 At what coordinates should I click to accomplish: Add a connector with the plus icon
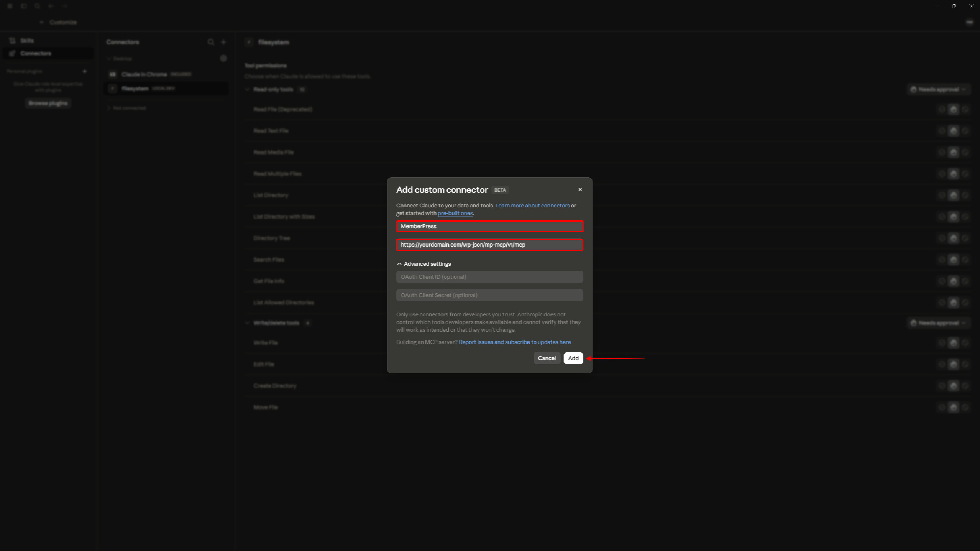[x=223, y=42]
